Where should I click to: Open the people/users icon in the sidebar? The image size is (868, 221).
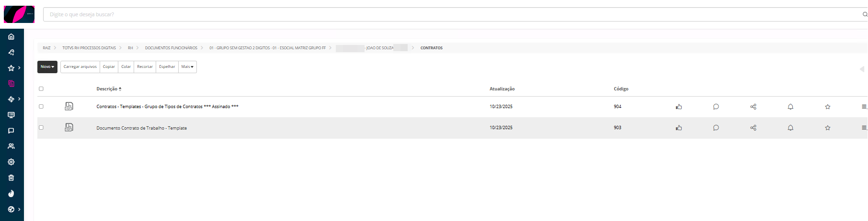point(11,146)
